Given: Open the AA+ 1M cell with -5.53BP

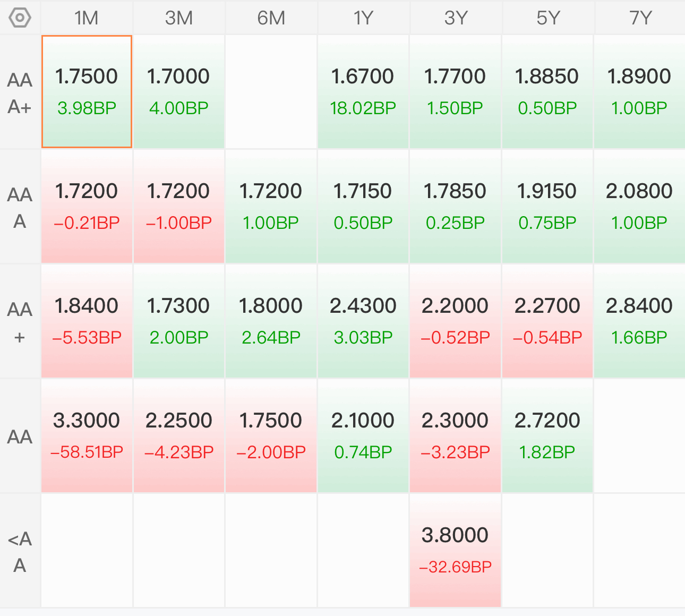Looking at the screenshot, I should (x=87, y=321).
